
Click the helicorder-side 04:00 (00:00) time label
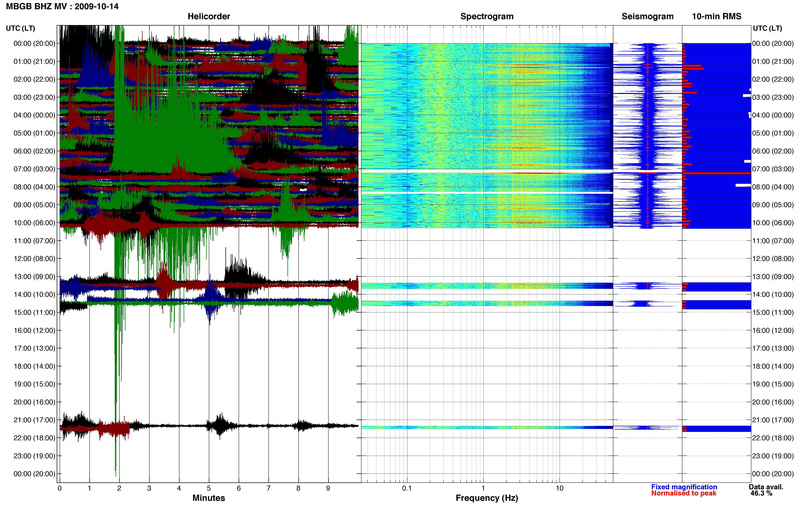coord(34,115)
